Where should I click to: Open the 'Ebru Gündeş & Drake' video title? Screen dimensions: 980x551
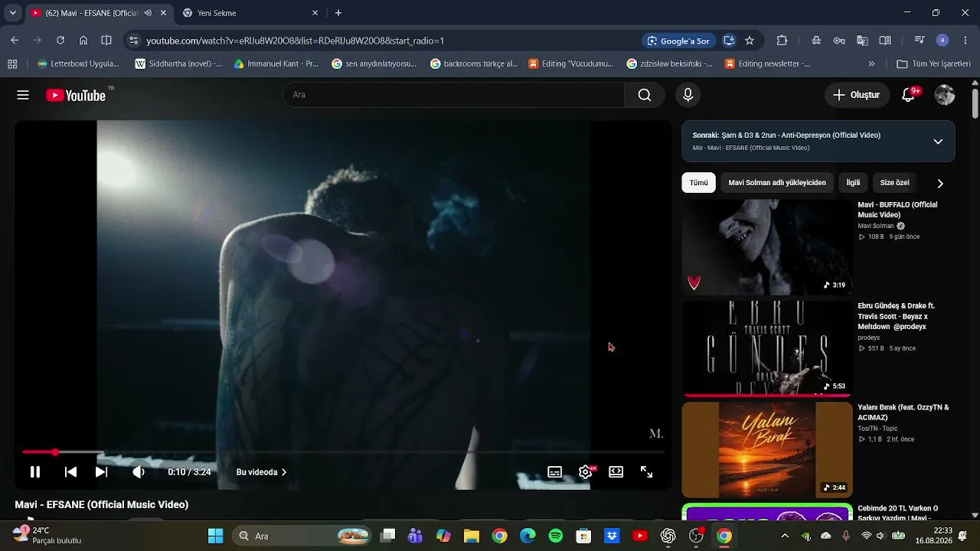click(x=897, y=316)
